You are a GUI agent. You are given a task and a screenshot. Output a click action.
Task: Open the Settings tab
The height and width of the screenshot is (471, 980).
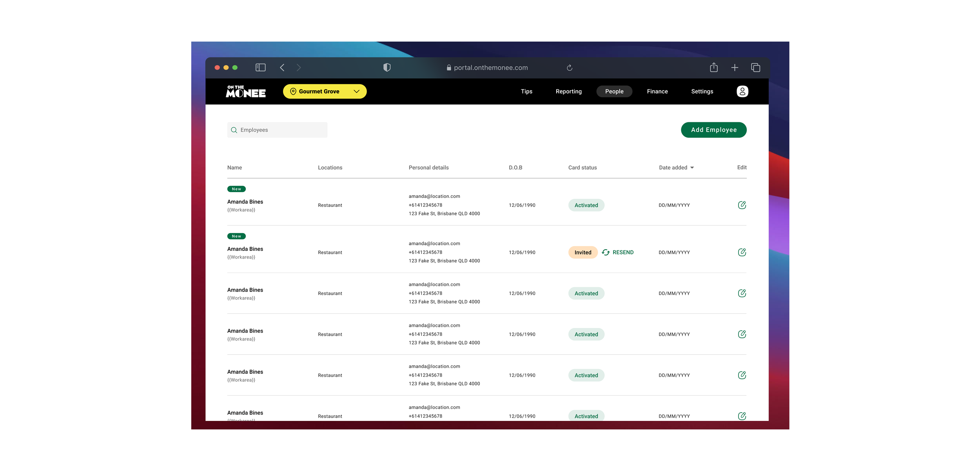click(702, 91)
